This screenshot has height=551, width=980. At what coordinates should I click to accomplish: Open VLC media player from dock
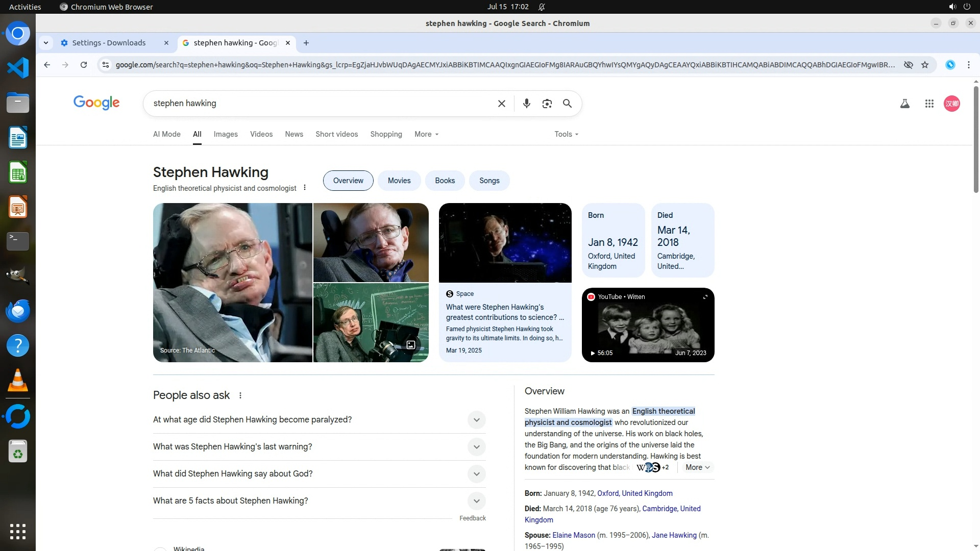(x=18, y=381)
